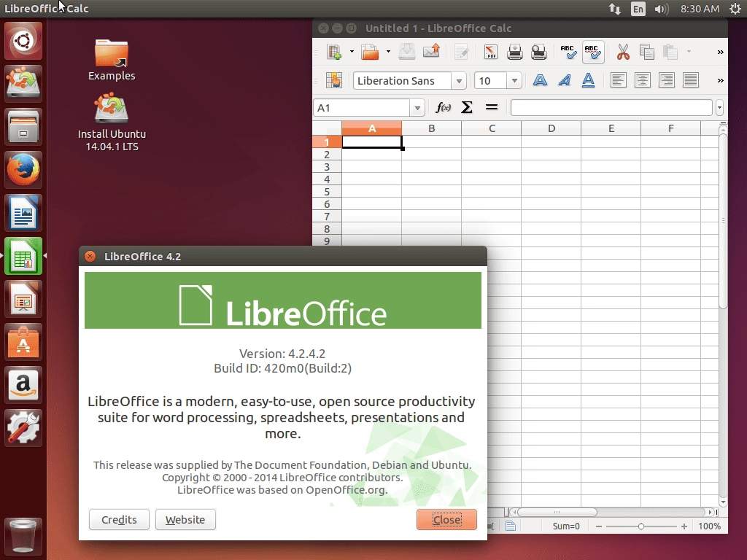
Task: Click the zoom in plus button
Action: pos(684,526)
